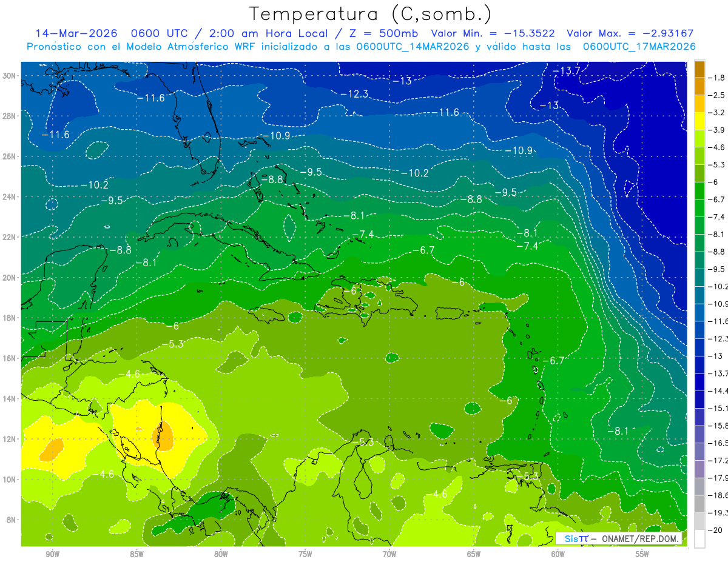The height and width of the screenshot is (562, 728).
Task: Click the 'ONAMET/REP.DOM.' credit label
Action: pyautogui.click(x=639, y=539)
